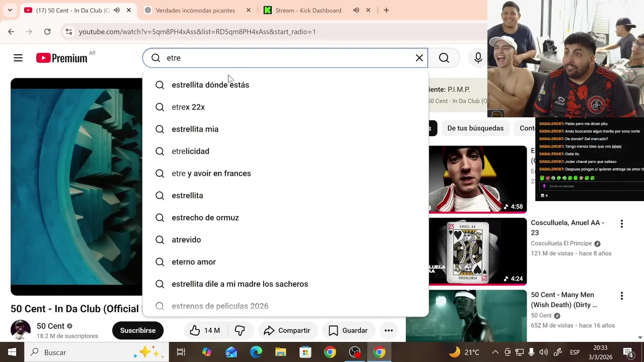Select suggestion "etrex 22x"

285,107
